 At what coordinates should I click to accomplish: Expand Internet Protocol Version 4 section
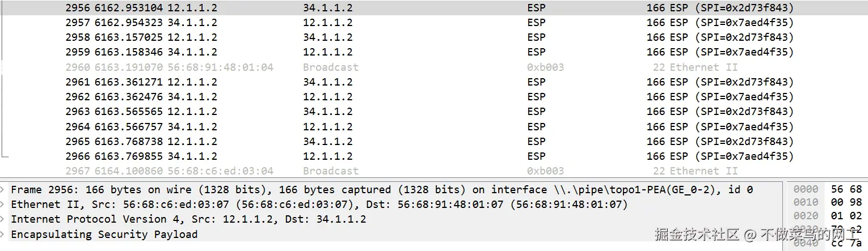[x=4, y=219]
